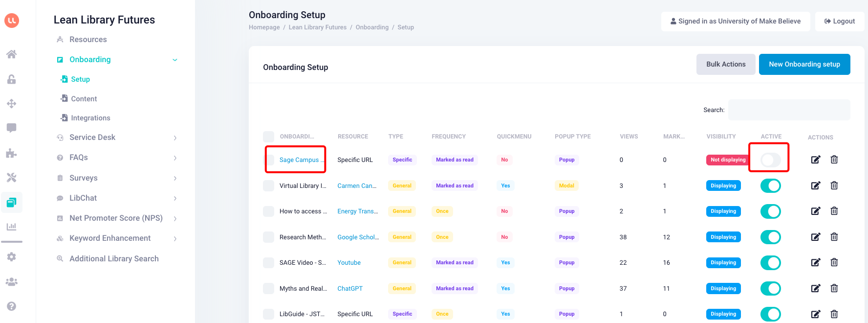Expand the FAQs submenu
The width and height of the screenshot is (868, 323).
[175, 158]
